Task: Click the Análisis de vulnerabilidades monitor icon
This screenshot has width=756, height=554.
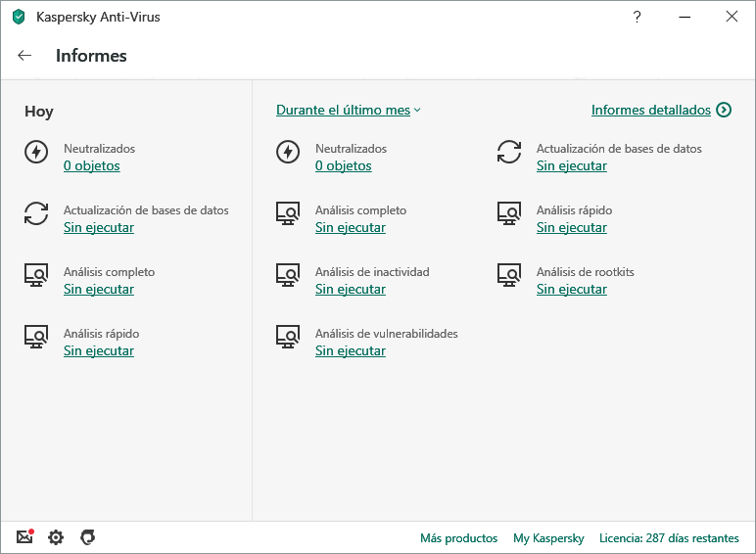Action: tap(288, 337)
